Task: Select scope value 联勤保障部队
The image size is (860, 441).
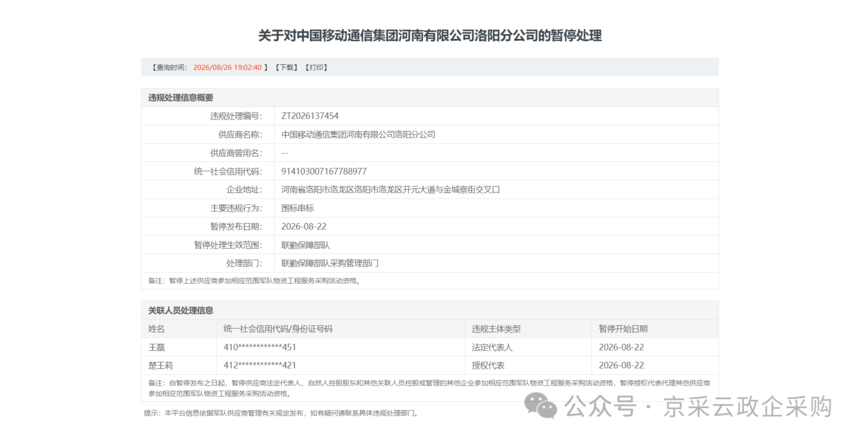Action: tap(305, 245)
